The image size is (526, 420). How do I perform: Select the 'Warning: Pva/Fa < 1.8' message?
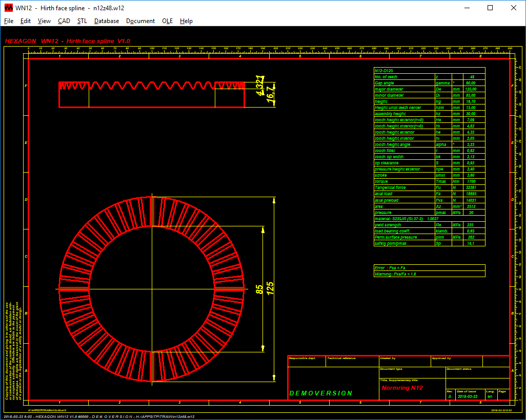click(396, 274)
